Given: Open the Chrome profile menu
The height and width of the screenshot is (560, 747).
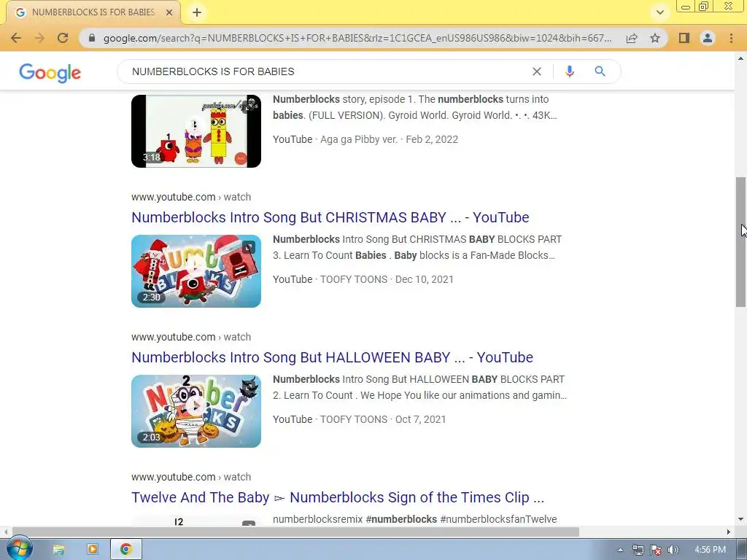Looking at the screenshot, I should coord(708,38).
